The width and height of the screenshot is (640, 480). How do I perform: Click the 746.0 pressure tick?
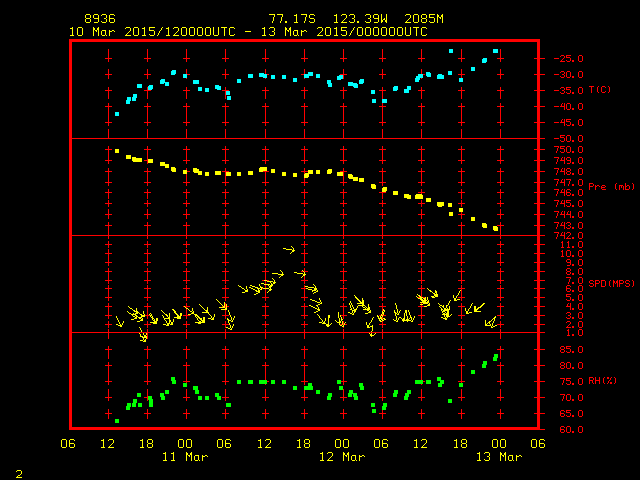click(x=569, y=193)
